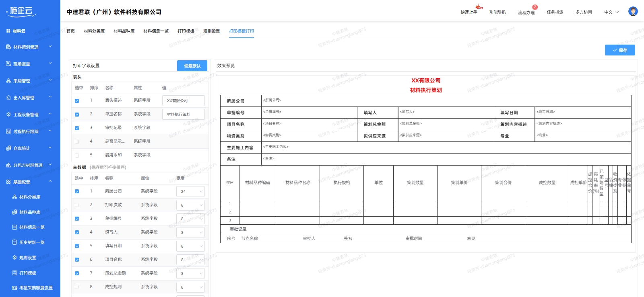This screenshot has height=297, width=644.
Task: Edit the 表头描述 value field XX有限公司
Action: [x=184, y=101]
